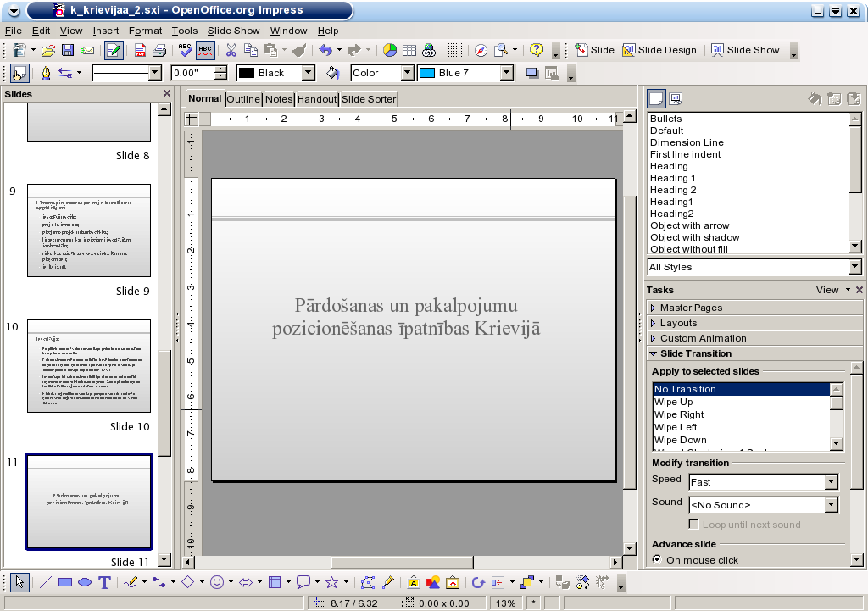Undo the last action
Viewport: 868px width, 611px height.
click(x=325, y=50)
